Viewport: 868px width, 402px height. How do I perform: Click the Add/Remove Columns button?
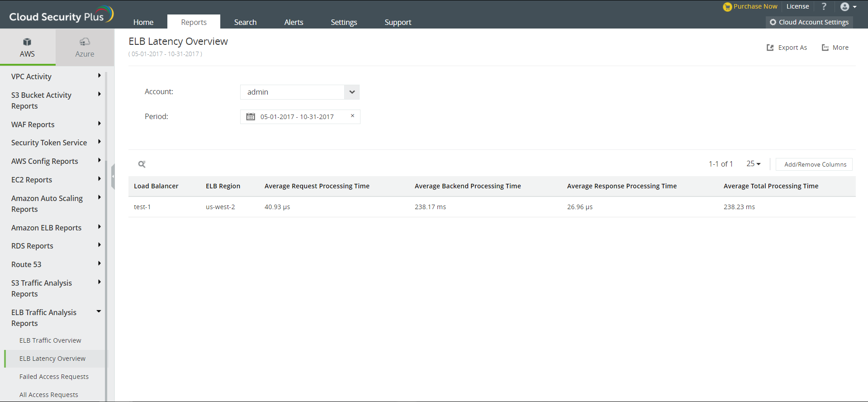pyautogui.click(x=815, y=164)
